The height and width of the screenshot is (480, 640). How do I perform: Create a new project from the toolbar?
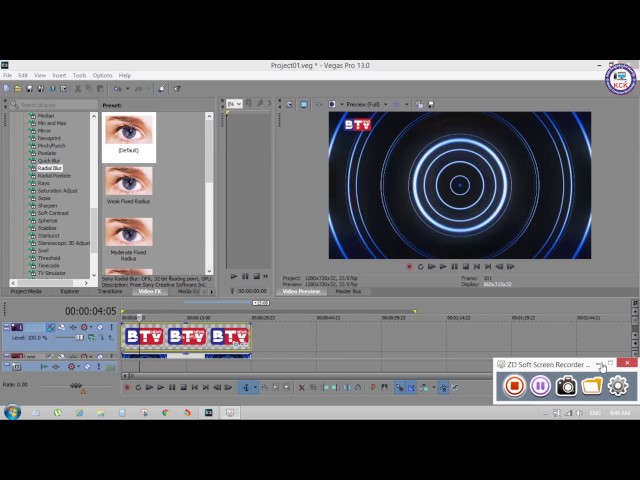click(x=7, y=88)
